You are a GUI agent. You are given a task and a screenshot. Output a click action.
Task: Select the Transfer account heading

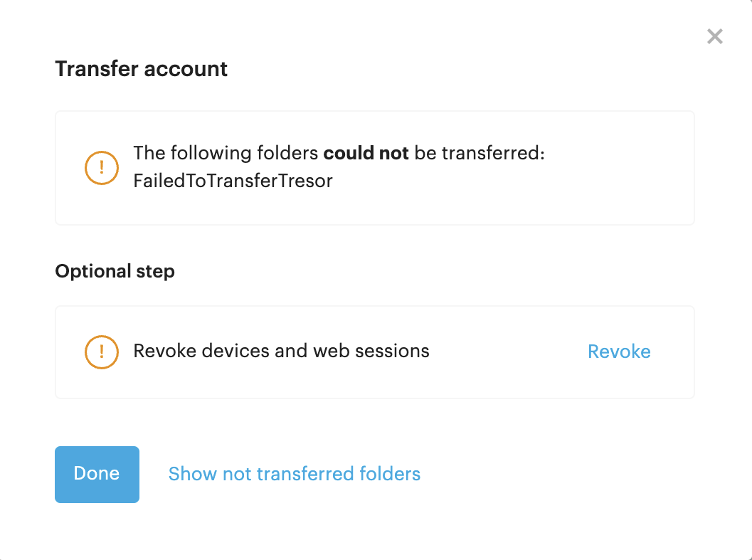141,68
